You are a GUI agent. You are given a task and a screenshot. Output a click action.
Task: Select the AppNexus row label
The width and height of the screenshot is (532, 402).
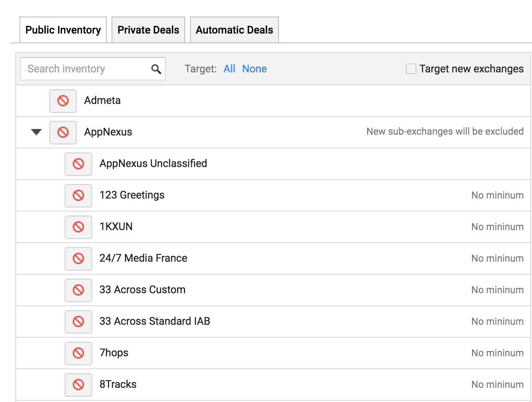pyautogui.click(x=108, y=132)
